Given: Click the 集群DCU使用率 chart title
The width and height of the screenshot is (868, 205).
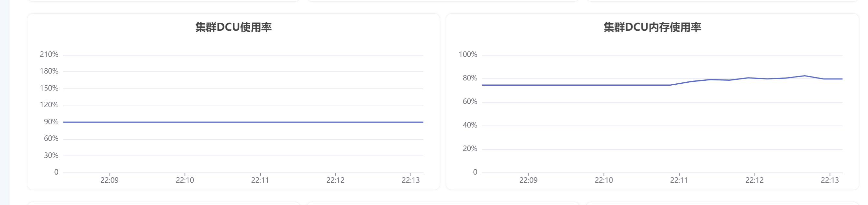Looking at the screenshot, I should tap(233, 27).
